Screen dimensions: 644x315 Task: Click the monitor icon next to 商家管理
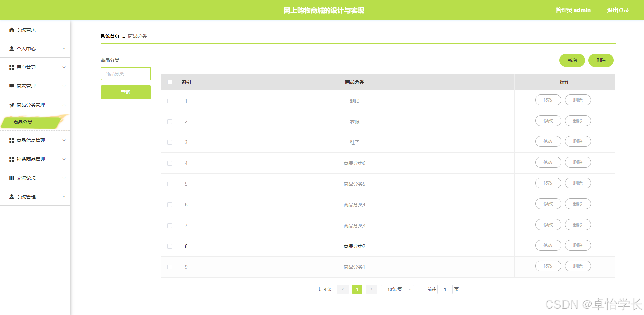click(12, 86)
